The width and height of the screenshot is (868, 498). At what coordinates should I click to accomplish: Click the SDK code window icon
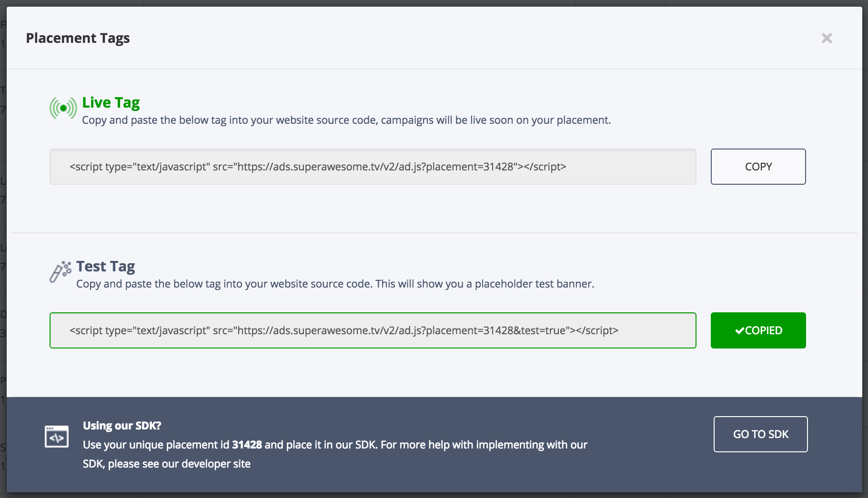click(x=57, y=437)
